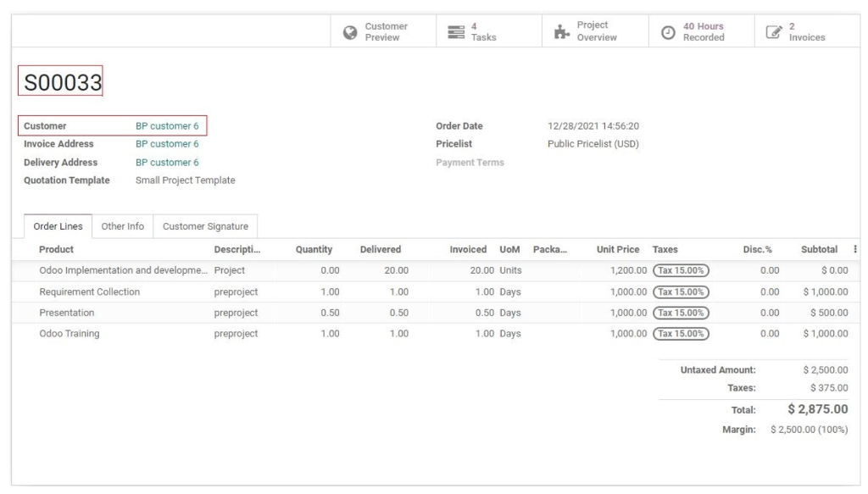
Task: Open Project Overview
Action: (x=596, y=31)
